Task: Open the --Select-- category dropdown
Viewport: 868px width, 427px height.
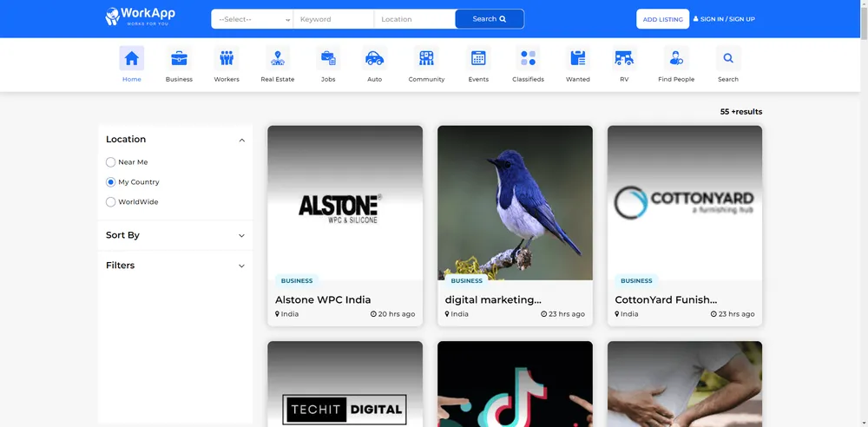Action: 253,19
